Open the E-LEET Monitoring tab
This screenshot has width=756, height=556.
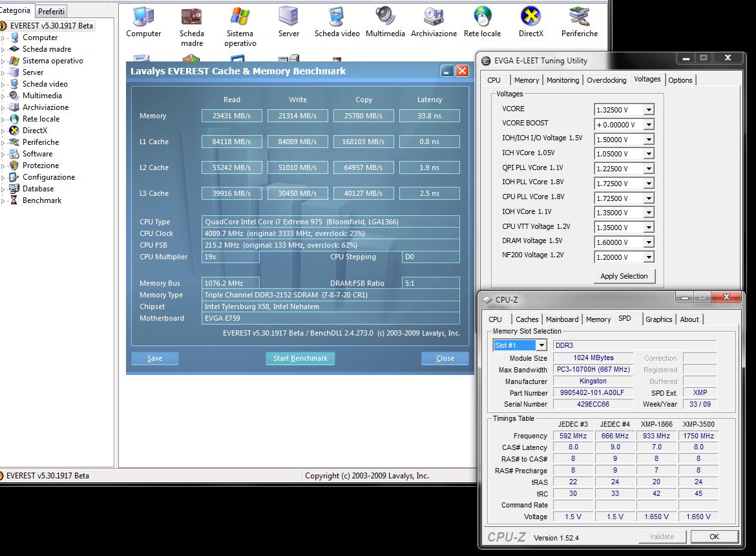tap(563, 81)
